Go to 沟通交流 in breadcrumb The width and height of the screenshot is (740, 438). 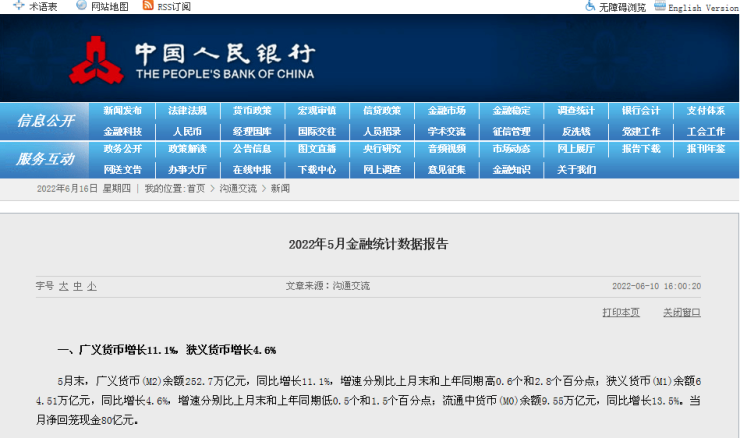(238, 189)
